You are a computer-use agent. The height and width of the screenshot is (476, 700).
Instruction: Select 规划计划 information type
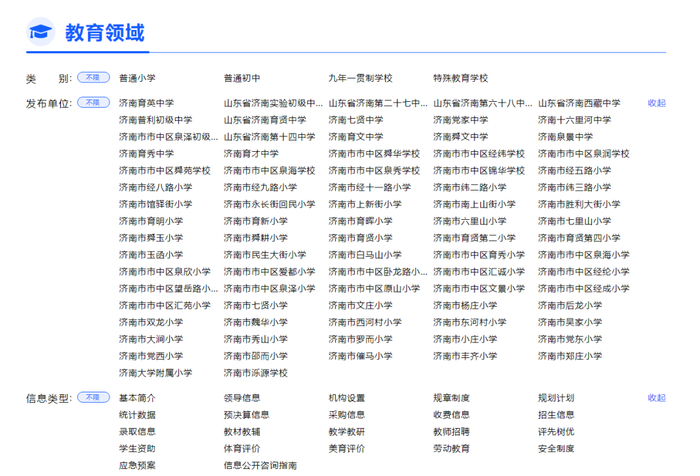(556, 398)
